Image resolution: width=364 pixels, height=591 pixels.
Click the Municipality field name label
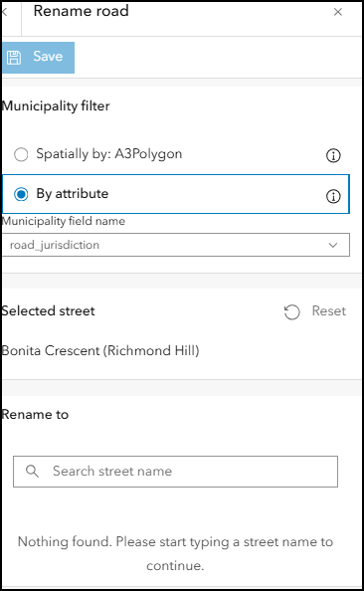(64, 221)
